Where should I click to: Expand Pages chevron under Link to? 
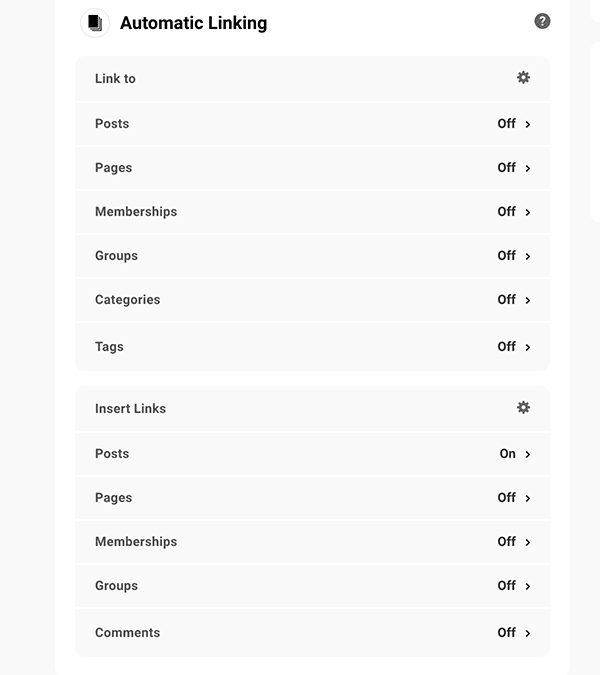tap(528, 168)
